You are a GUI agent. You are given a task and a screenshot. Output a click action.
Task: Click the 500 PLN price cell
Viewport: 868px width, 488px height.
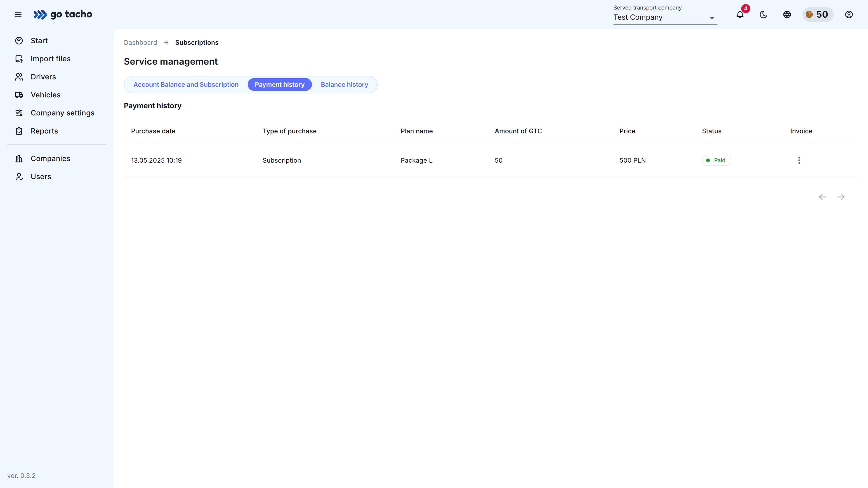[633, 161]
